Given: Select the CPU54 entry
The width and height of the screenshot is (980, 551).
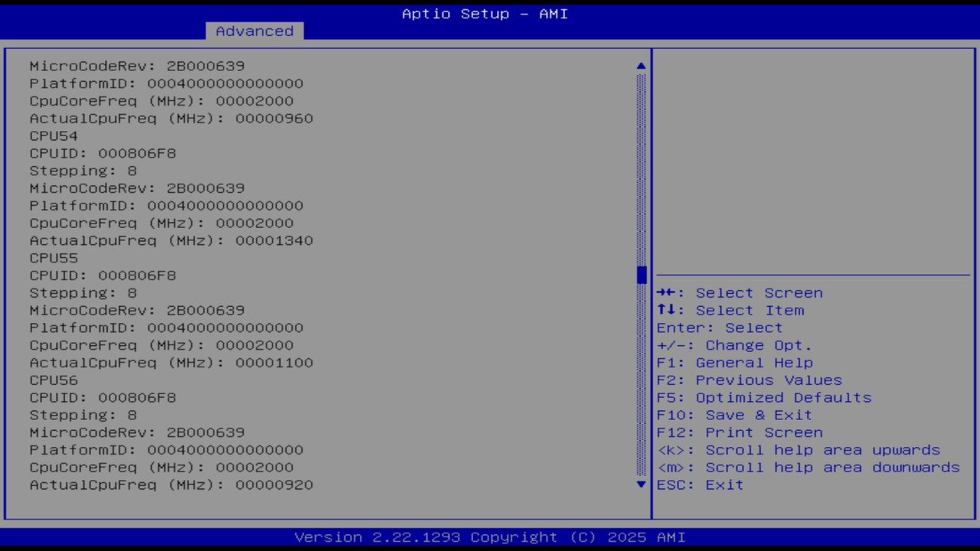Looking at the screenshot, I should [53, 135].
